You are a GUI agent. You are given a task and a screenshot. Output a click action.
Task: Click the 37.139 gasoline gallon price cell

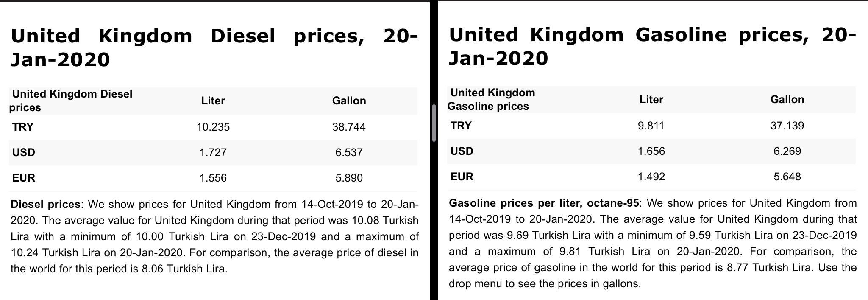[x=787, y=126]
